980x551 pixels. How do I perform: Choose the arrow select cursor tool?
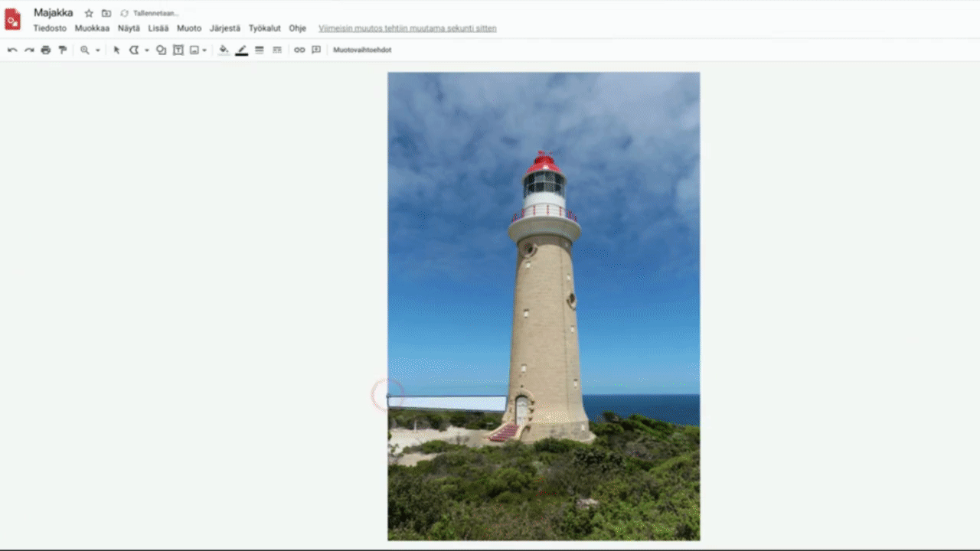(x=116, y=50)
